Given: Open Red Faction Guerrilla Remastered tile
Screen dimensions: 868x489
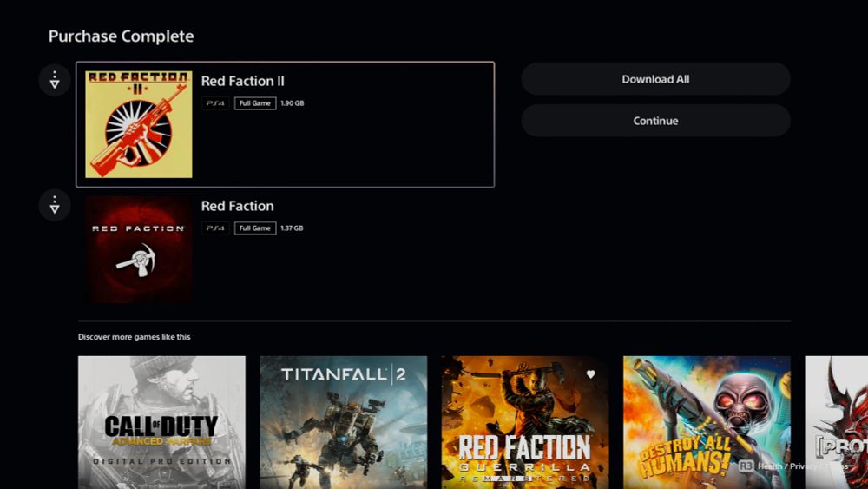Looking at the screenshot, I should [525, 422].
